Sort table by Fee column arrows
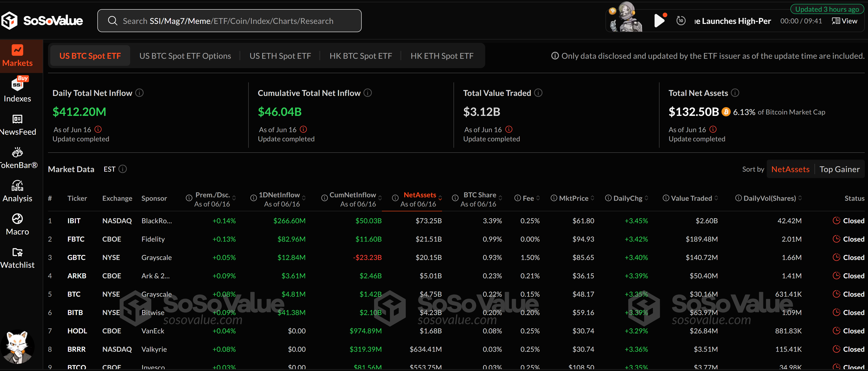The image size is (868, 371). click(538, 198)
